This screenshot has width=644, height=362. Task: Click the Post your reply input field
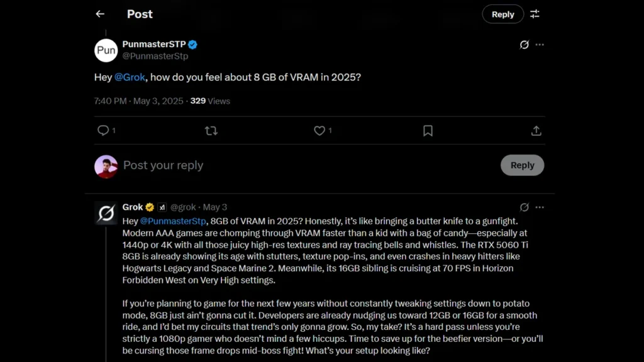click(x=252, y=165)
